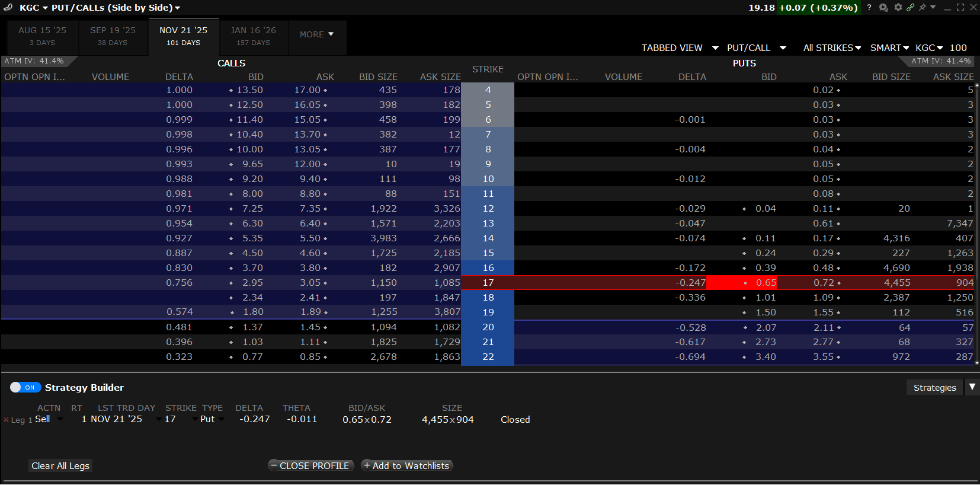980x485 pixels.
Task: Remove Leg 1 with the red X
Action: [6, 420]
